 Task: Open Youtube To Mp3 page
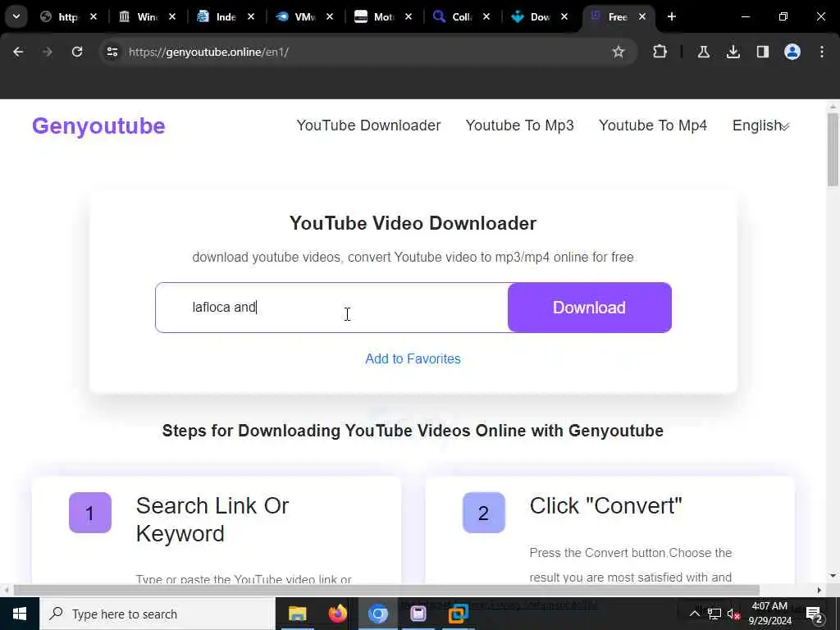(519, 126)
